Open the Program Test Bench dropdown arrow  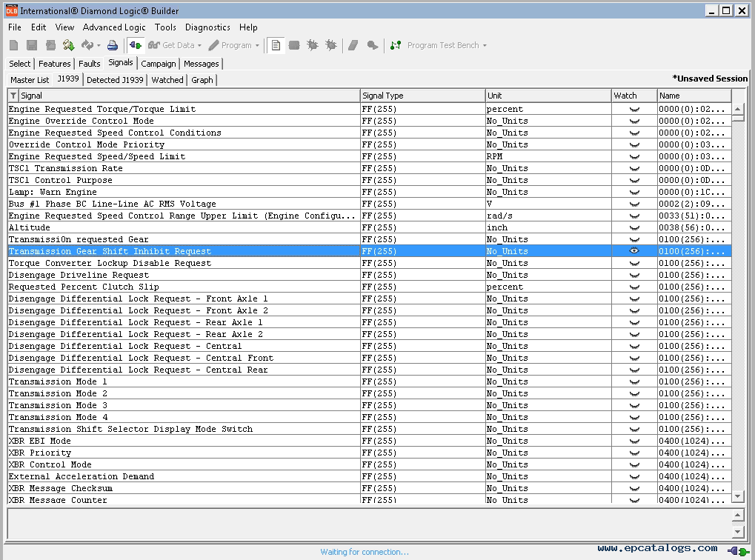click(485, 46)
